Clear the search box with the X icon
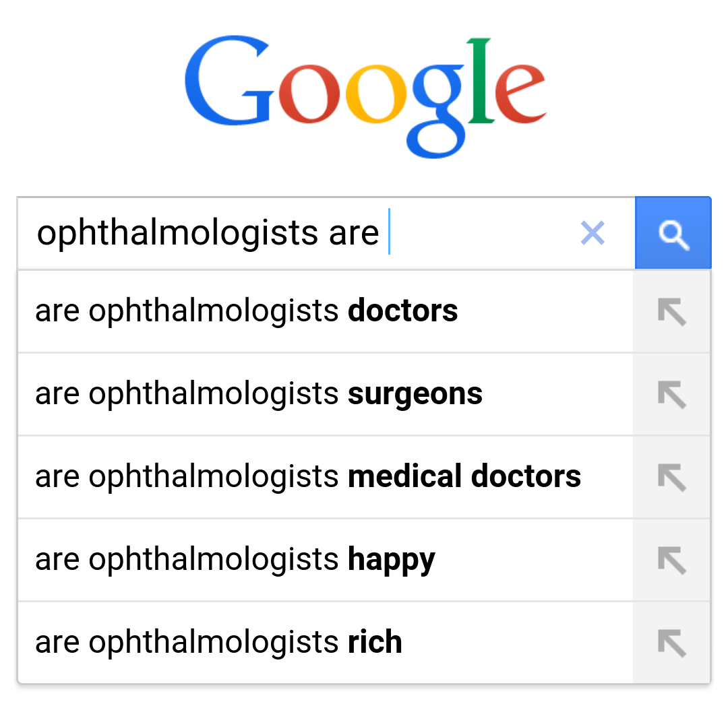 pyautogui.click(x=593, y=233)
